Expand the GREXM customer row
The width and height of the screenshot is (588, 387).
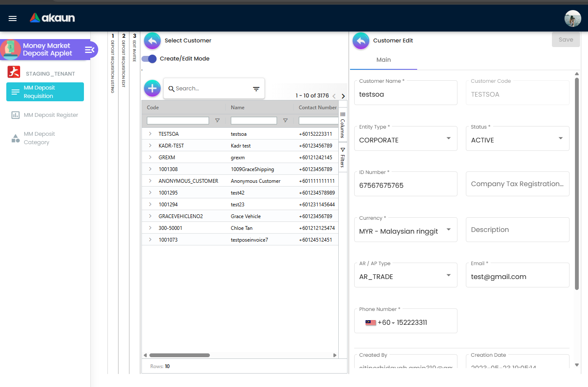pyautogui.click(x=150, y=157)
